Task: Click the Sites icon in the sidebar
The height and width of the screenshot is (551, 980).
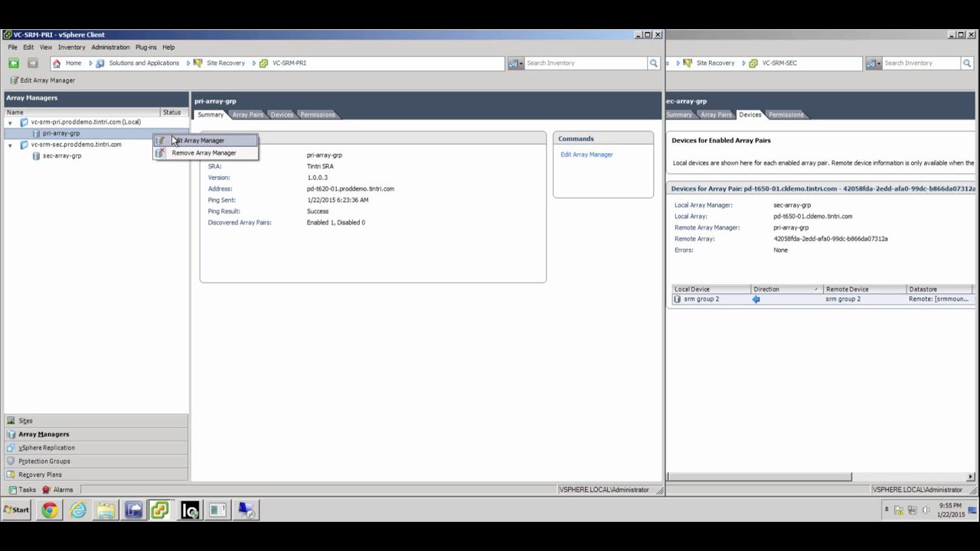Action: 11,421
